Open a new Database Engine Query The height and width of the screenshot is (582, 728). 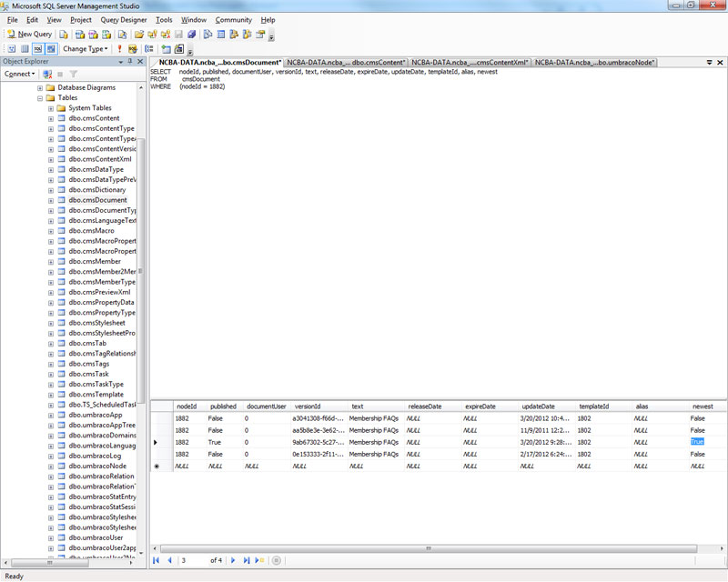point(64,35)
